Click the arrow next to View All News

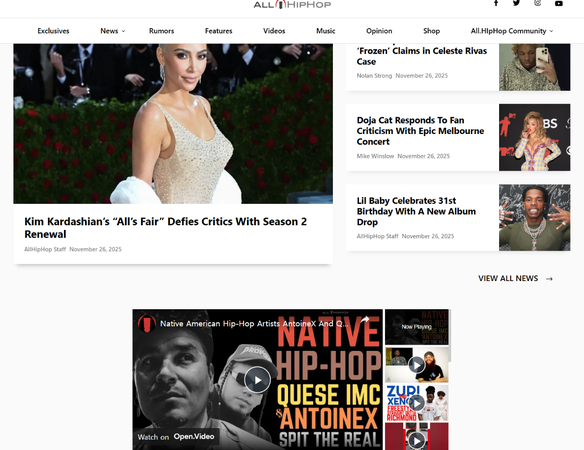[x=549, y=279]
